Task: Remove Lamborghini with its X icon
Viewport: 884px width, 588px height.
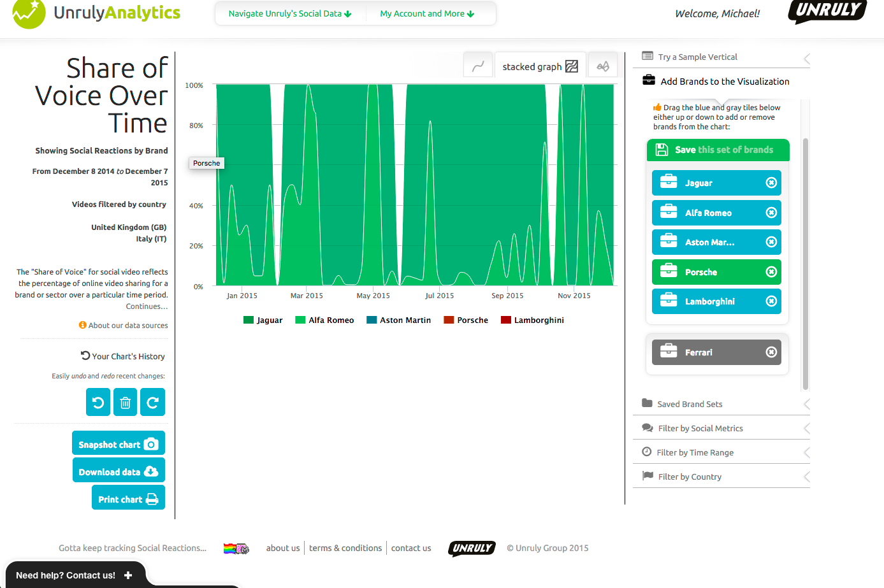Action: [x=771, y=301]
